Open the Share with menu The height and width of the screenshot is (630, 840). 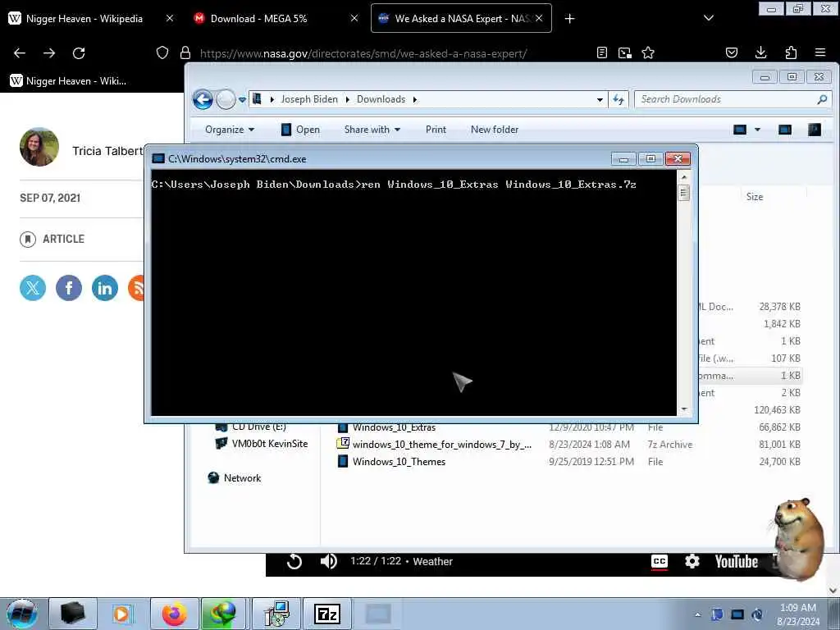[x=372, y=130]
